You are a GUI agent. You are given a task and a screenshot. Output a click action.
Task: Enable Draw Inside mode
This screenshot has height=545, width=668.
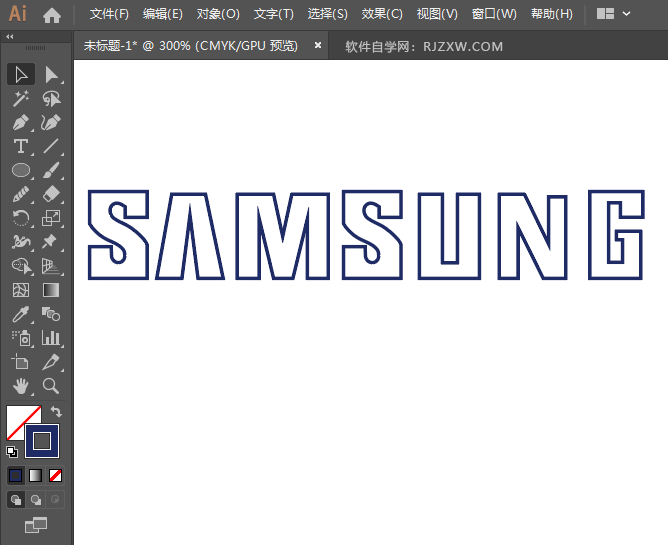[x=55, y=499]
